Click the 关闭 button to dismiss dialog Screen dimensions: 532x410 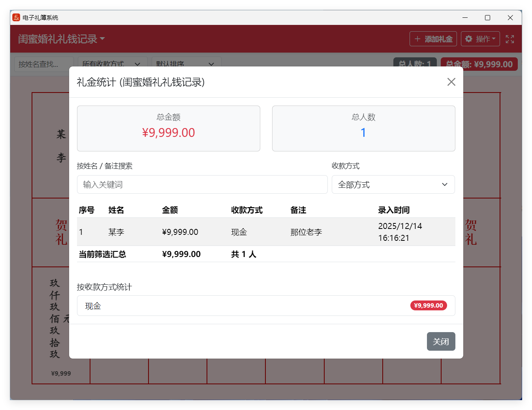click(441, 341)
